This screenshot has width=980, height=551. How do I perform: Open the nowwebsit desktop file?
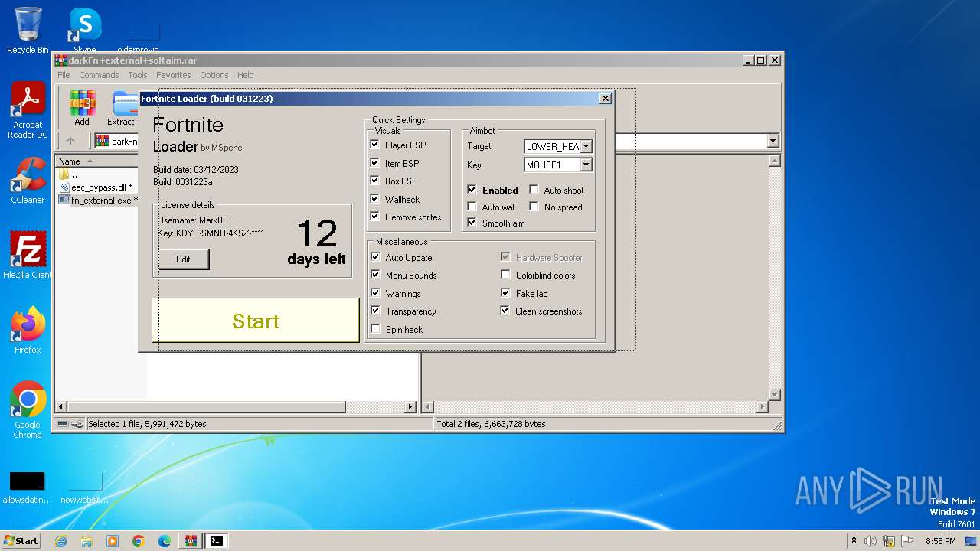point(84,487)
